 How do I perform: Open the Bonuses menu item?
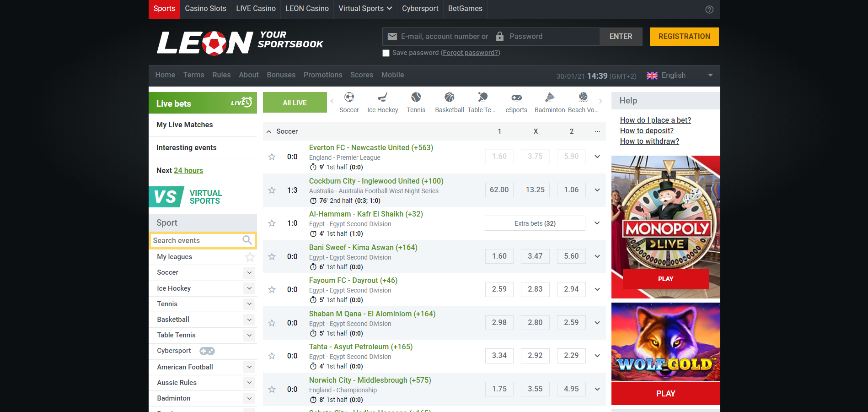pos(281,75)
